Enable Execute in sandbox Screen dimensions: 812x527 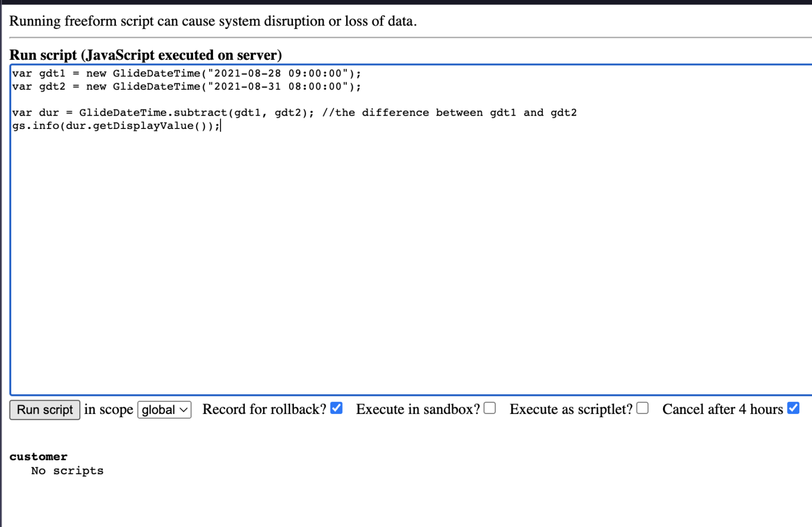pyautogui.click(x=490, y=408)
